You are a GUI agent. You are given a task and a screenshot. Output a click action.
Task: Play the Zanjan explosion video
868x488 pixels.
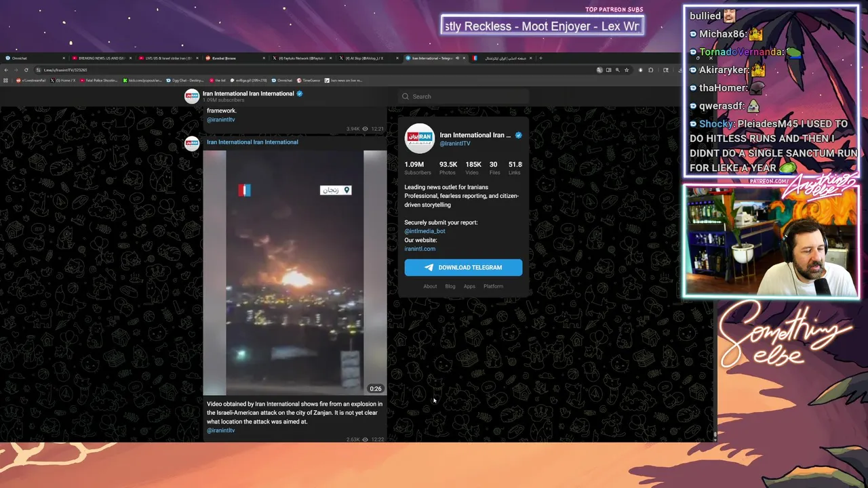(295, 272)
